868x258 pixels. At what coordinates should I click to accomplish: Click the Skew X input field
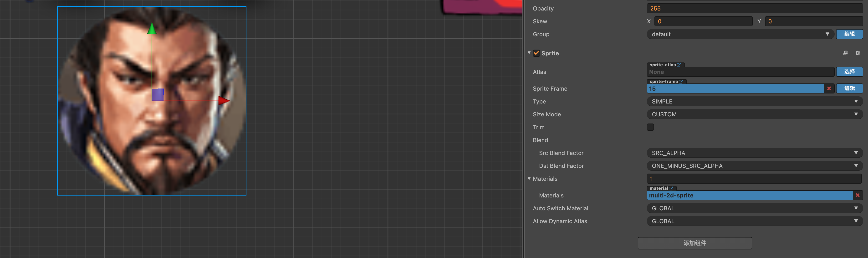(x=703, y=21)
